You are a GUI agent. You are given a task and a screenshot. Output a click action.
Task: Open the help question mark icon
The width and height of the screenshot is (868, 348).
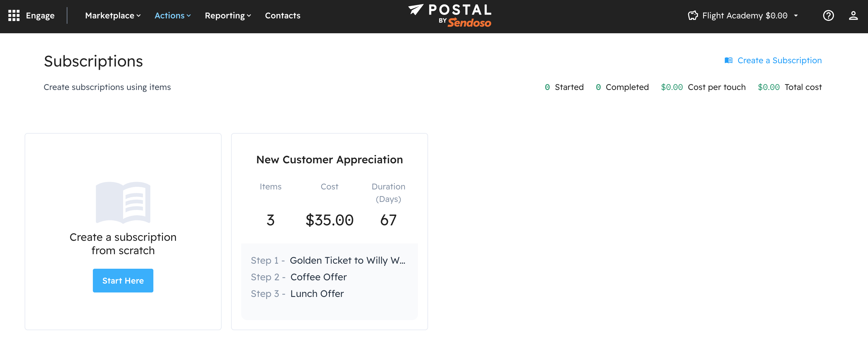(828, 15)
